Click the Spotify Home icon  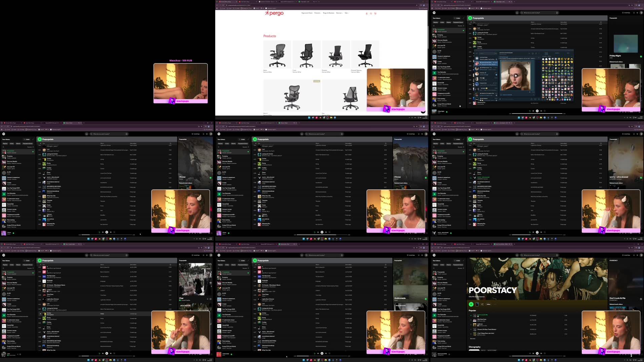(x=517, y=12)
